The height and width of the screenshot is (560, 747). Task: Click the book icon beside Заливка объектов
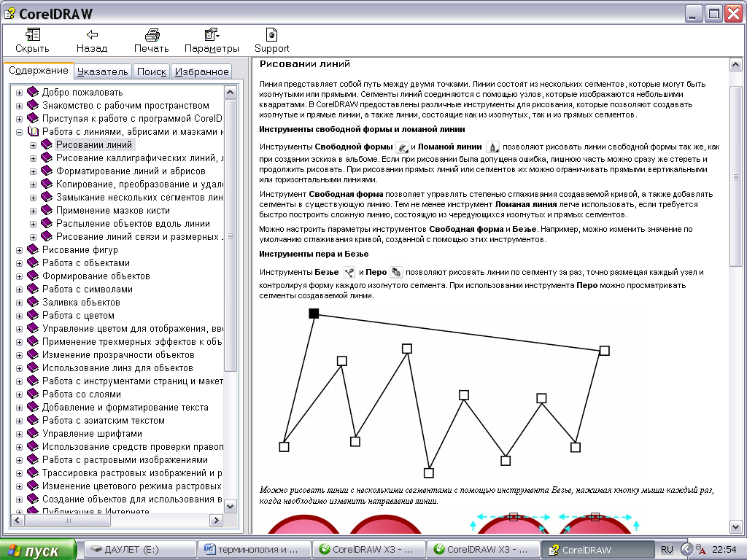33,302
